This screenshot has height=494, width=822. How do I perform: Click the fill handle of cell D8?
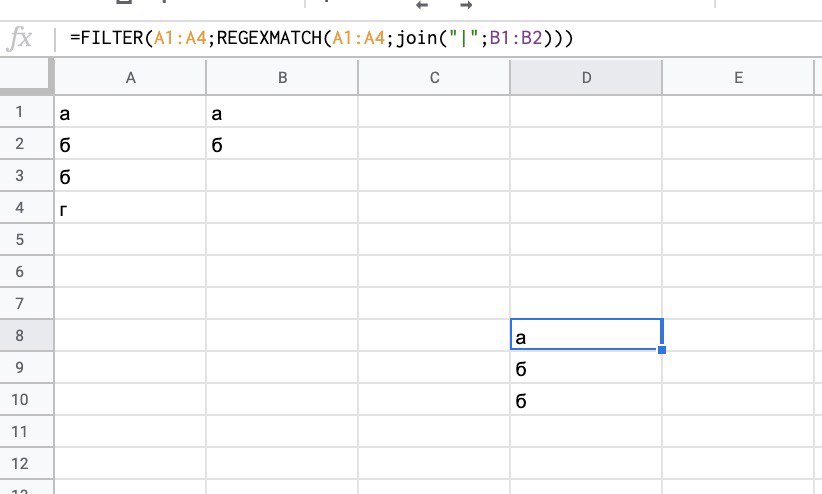662,350
